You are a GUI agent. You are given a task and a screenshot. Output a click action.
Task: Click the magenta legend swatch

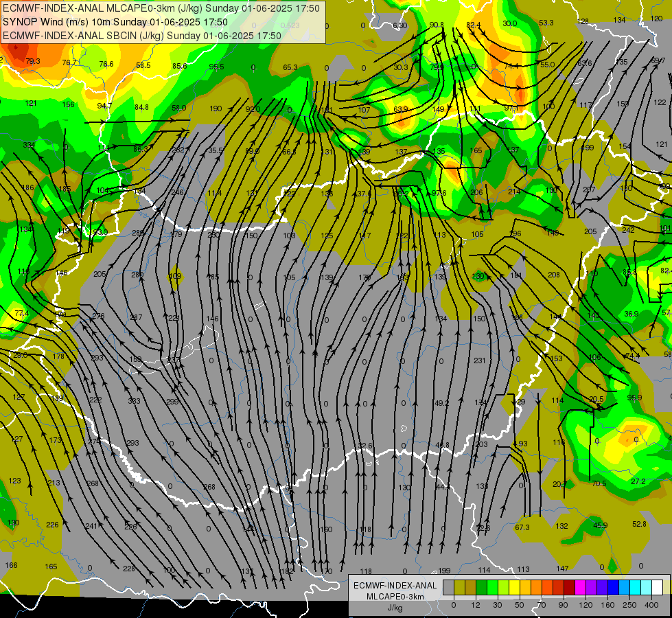point(581,587)
